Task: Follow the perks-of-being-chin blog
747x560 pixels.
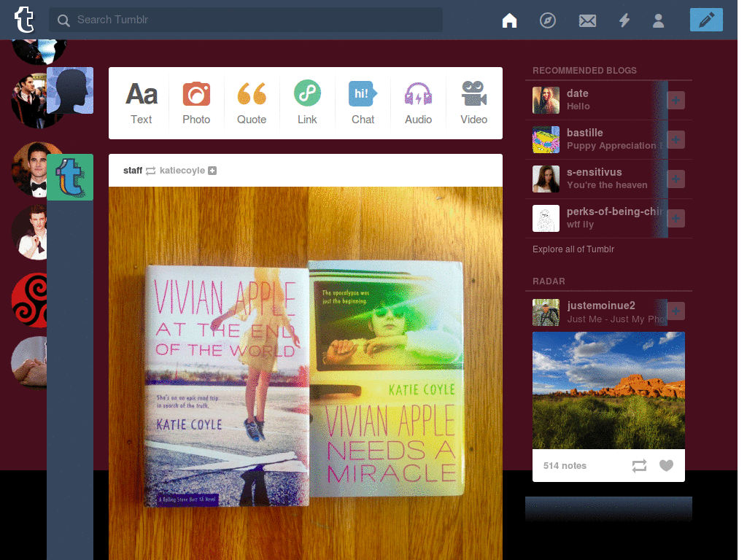Action: point(676,219)
